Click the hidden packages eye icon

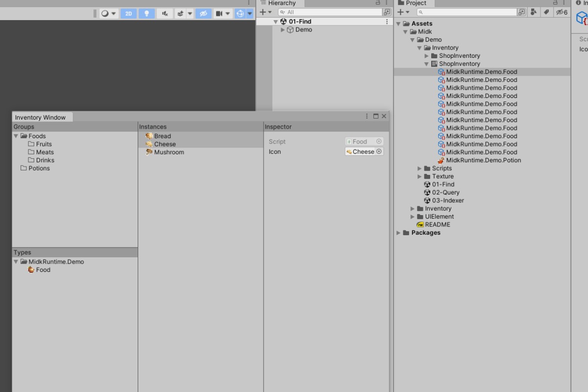pyautogui.click(x=561, y=12)
